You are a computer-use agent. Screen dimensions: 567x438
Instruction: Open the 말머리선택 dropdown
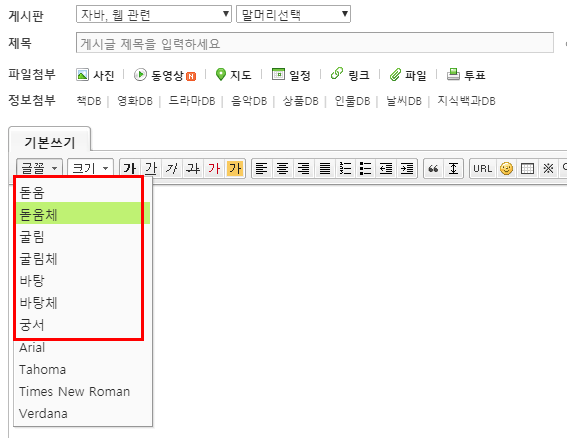click(293, 14)
